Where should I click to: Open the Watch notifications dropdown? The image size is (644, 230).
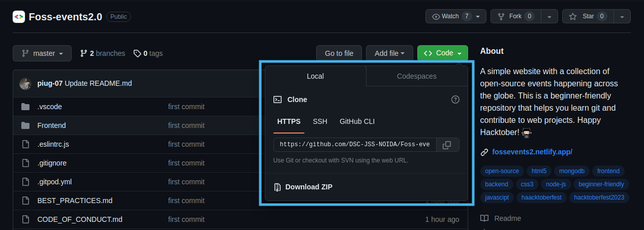455,16
